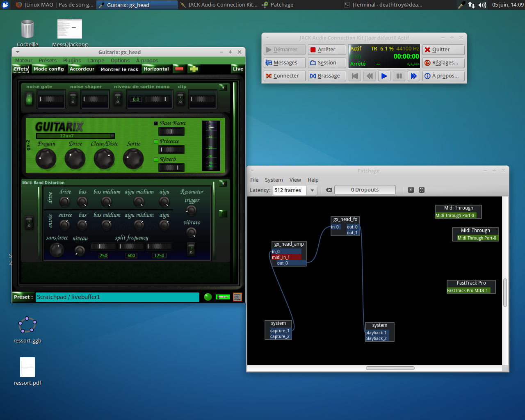Viewport: 525px width, 420px height.
Task: Click the JACK transport fast-forward button
Action: [413, 76]
